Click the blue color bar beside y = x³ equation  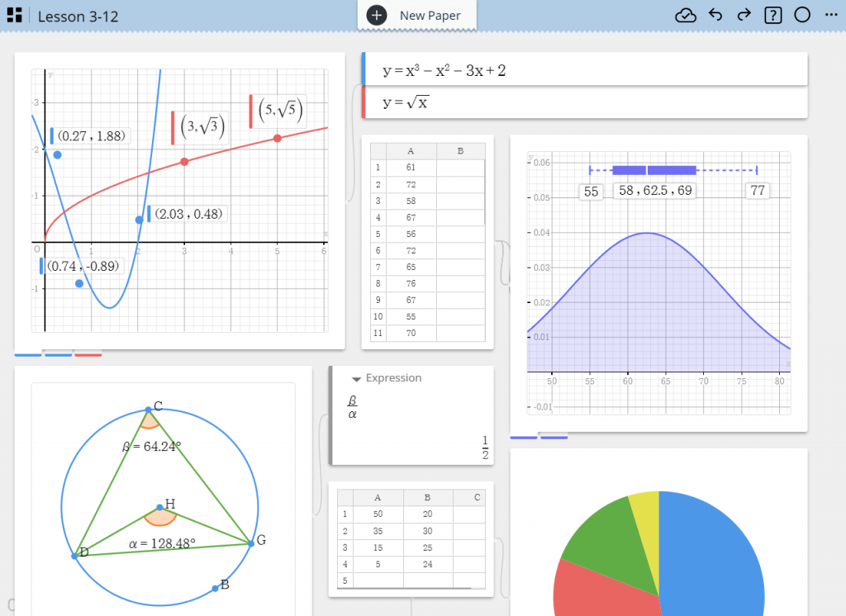click(x=364, y=69)
